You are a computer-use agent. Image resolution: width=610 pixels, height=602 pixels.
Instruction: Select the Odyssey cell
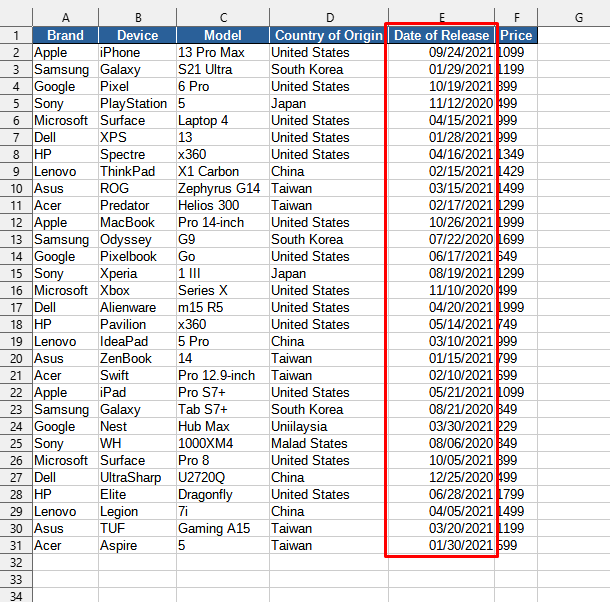[x=137, y=239]
